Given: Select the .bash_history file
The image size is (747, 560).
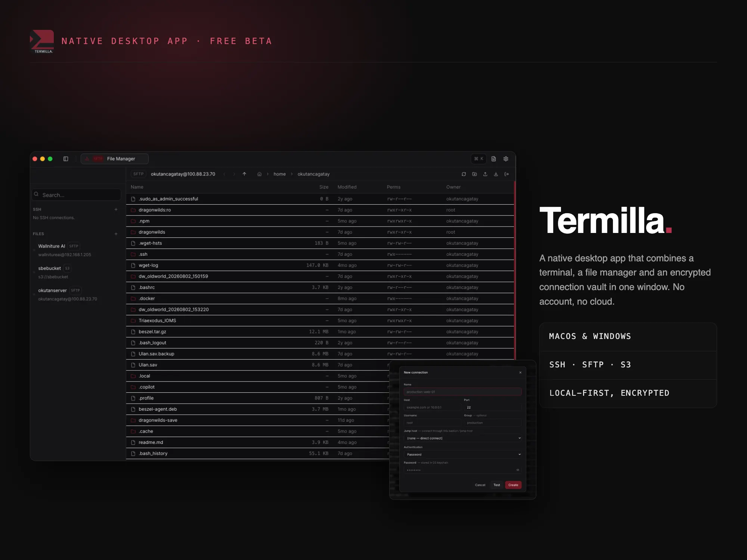Looking at the screenshot, I should (x=258, y=454).
